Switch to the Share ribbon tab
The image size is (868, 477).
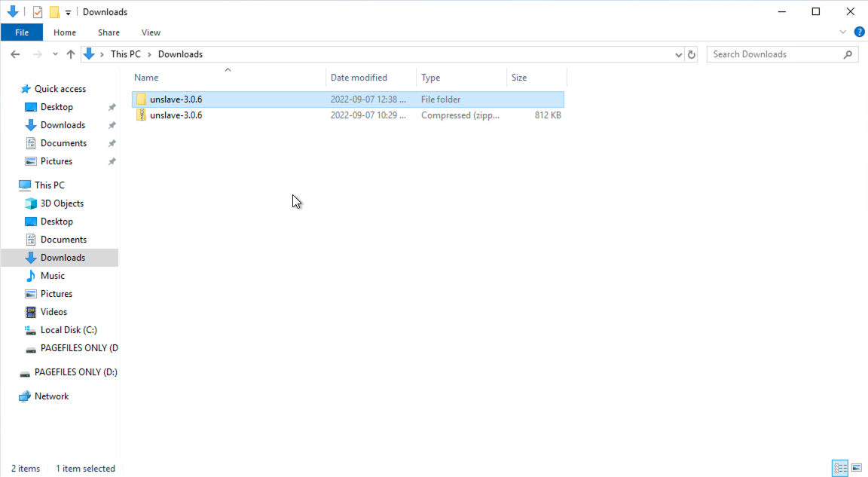coord(108,32)
